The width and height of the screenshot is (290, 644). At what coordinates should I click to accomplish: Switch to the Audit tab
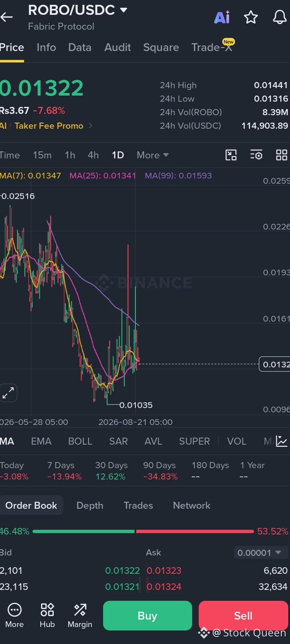pos(117,47)
